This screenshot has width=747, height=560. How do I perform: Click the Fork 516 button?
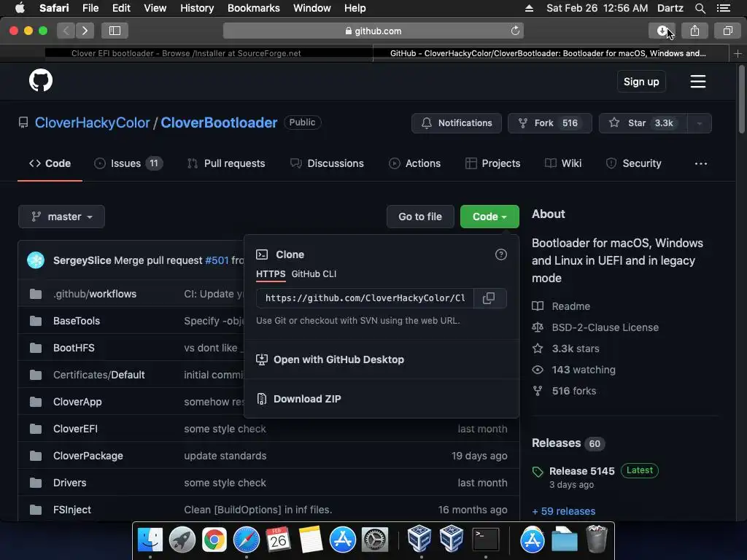coord(550,123)
